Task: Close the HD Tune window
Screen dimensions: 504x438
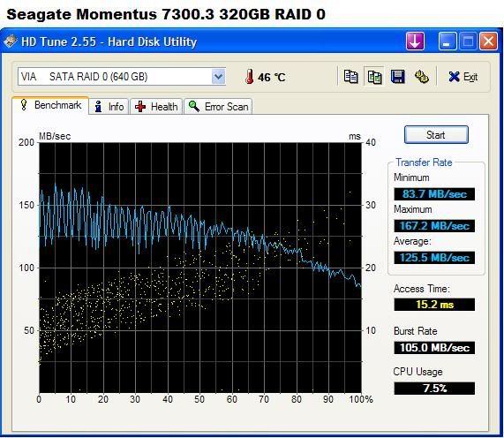Action: click(x=489, y=42)
